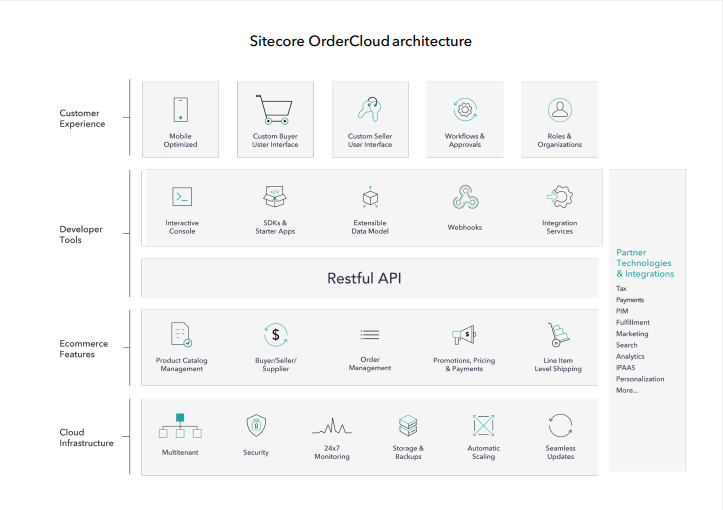
Task: Click the Sitecore OrderCloud architecture title
Action: pos(361,41)
